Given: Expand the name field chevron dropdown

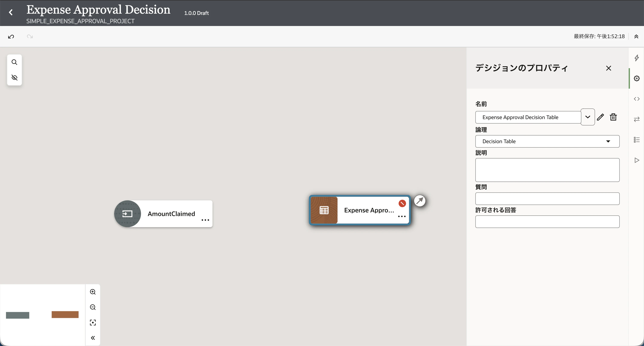Looking at the screenshot, I should (x=588, y=117).
